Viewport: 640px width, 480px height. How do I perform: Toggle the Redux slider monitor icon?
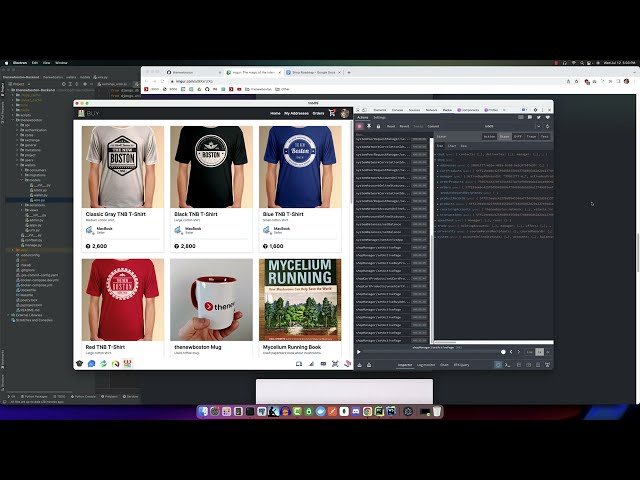[x=498, y=365]
